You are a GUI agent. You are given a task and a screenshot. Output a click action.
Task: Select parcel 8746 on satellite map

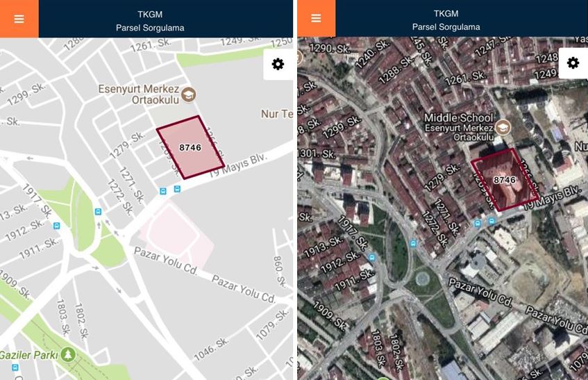tap(505, 180)
